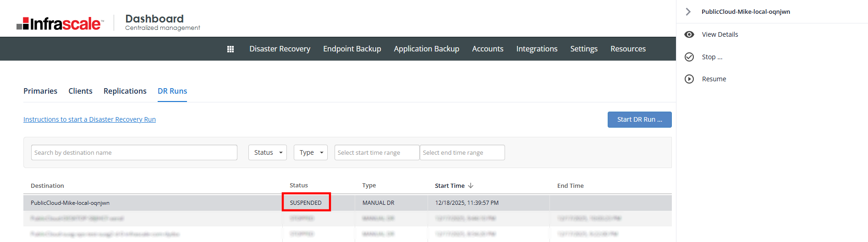
Task: Click the Resume play icon
Action: tap(689, 79)
